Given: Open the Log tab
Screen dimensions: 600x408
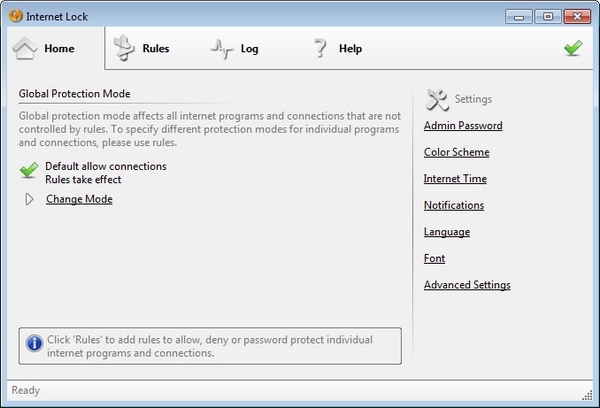Looking at the screenshot, I should tap(249, 48).
